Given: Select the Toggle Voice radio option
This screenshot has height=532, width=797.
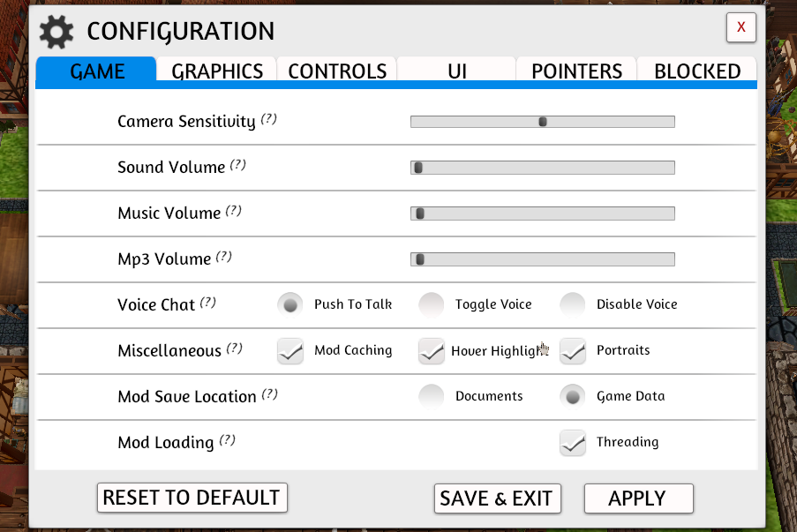Looking at the screenshot, I should 432,304.
